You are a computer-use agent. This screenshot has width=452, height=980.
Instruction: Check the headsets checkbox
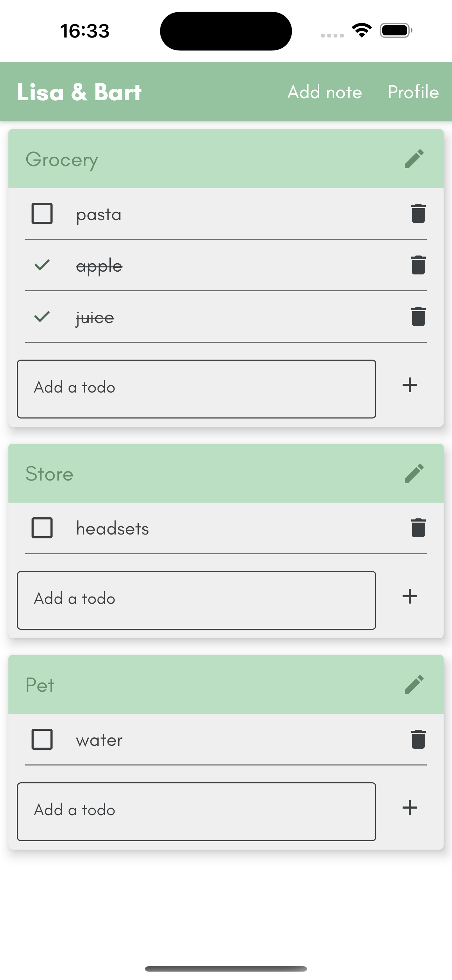(x=42, y=528)
